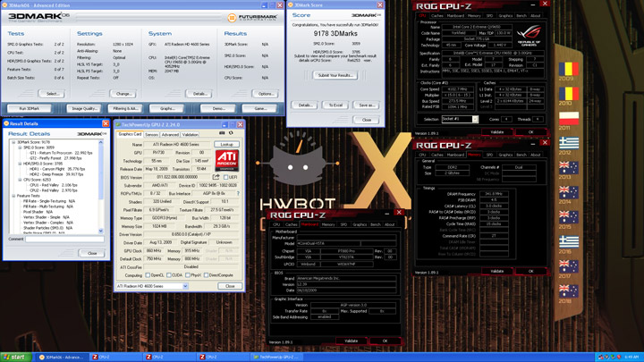Toggle the DirectCompute checkbox
This screenshot has height=362, width=644.
[x=207, y=275]
